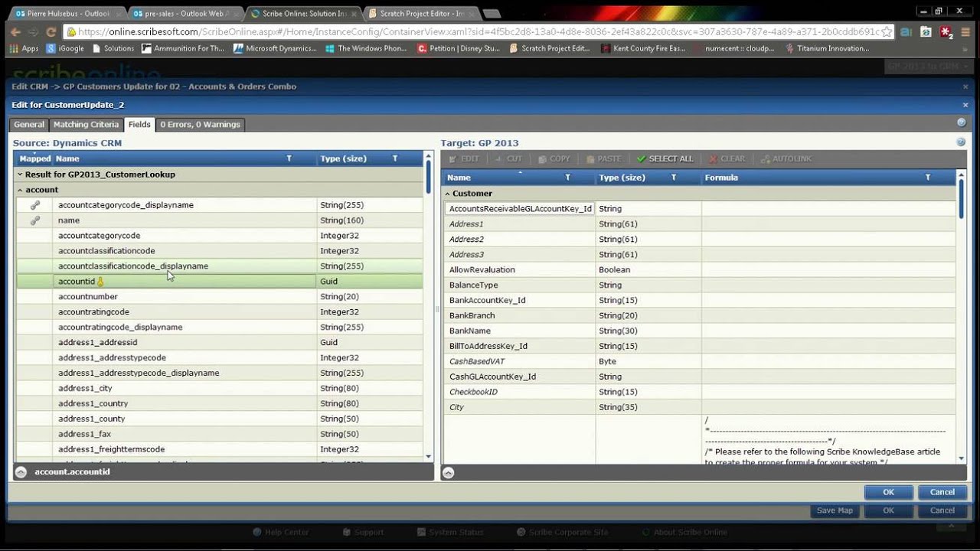Open help icon on the tab row
Viewport: 980px width, 551px height.
point(961,122)
